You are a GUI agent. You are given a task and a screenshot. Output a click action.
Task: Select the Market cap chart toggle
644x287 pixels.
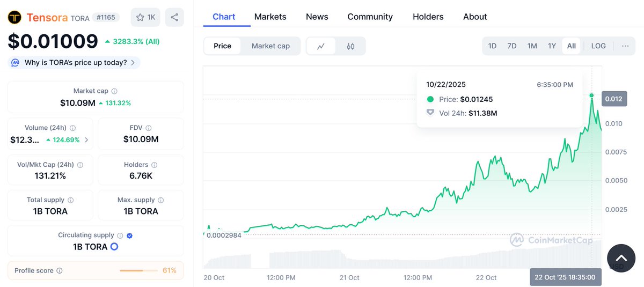click(x=270, y=46)
